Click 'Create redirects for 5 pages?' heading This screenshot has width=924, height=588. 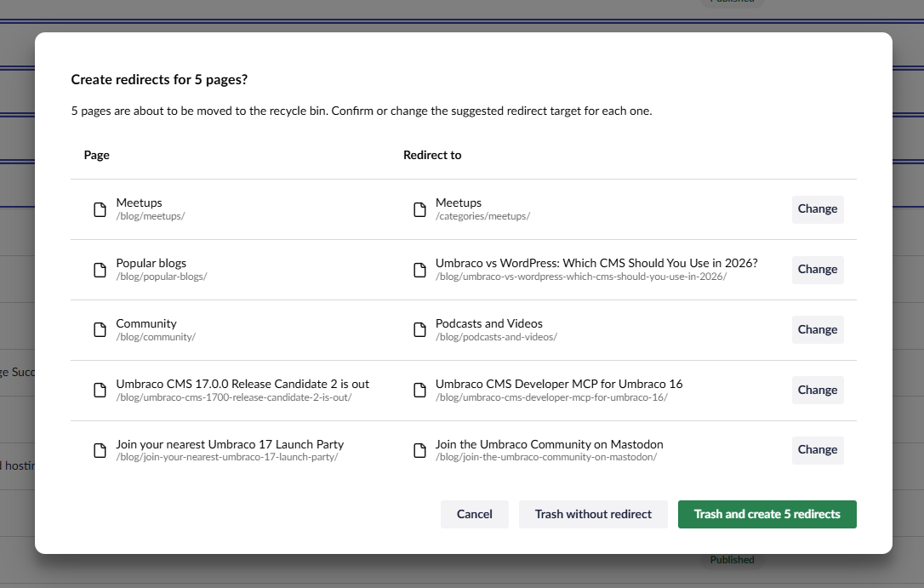(159, 79)
